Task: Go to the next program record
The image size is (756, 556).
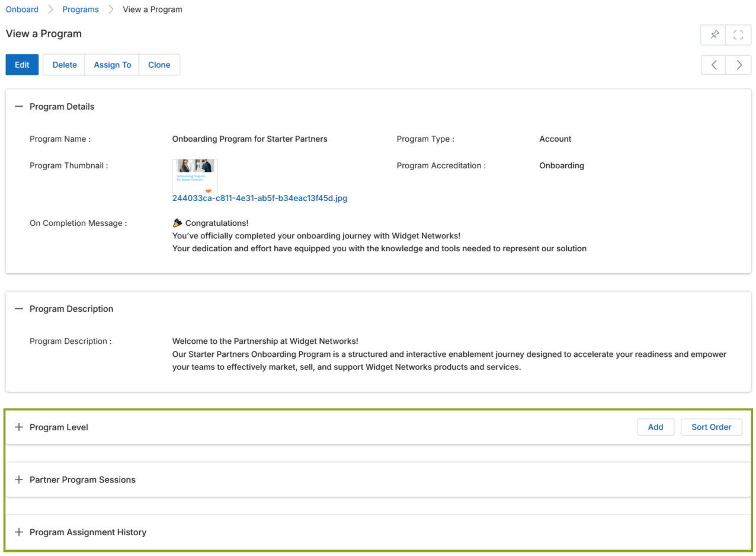Action: pos(739,65)
